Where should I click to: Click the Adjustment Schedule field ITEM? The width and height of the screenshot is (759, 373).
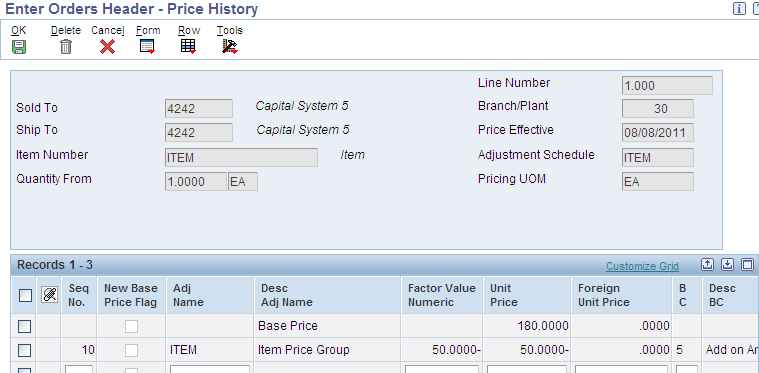657,158
